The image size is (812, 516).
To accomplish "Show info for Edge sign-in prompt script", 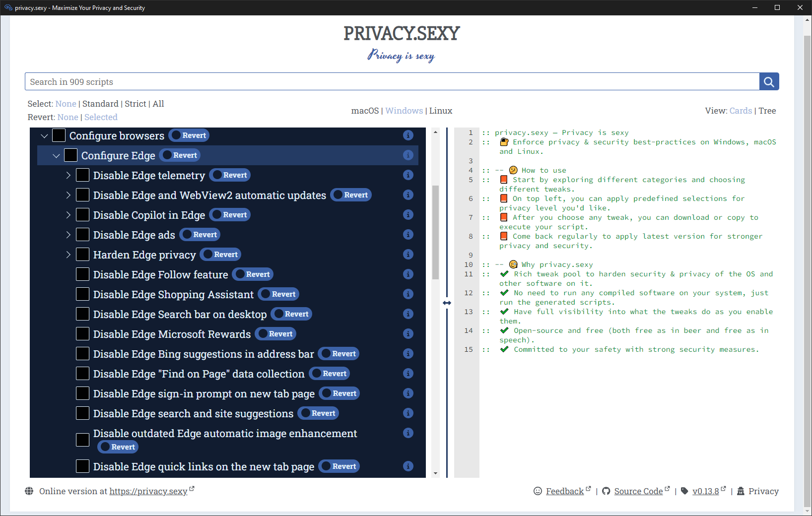I will (408, 393).
